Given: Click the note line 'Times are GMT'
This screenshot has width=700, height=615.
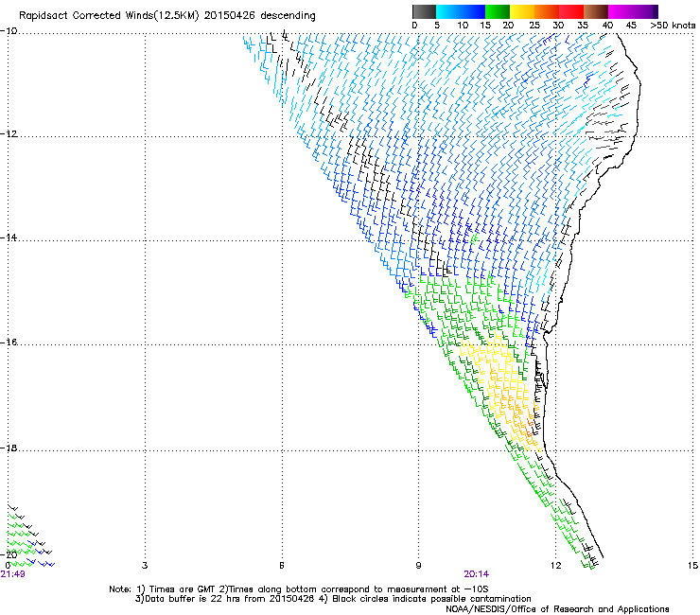Looking at the screenshot, I should (184, 589).
